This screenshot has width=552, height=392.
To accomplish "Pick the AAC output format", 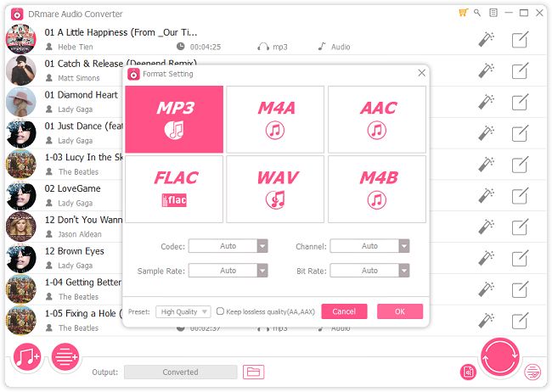I will pyautogui.click(x=377, y=120).
